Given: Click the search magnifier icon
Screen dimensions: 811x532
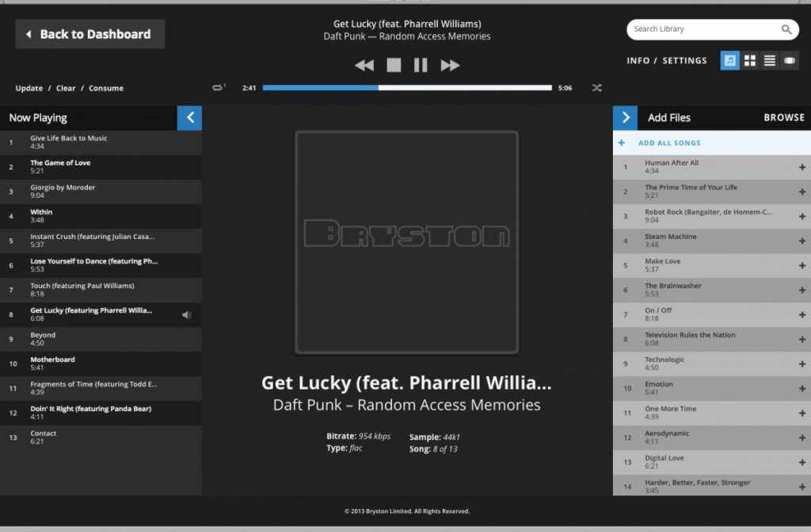Looking at the screenshot, I should 786,29.
